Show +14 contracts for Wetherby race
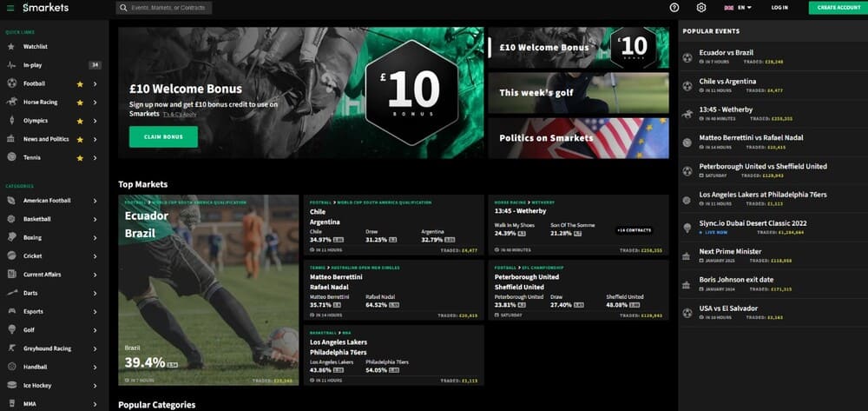Screen dimensions: 868x411 (x=634, y=230)
